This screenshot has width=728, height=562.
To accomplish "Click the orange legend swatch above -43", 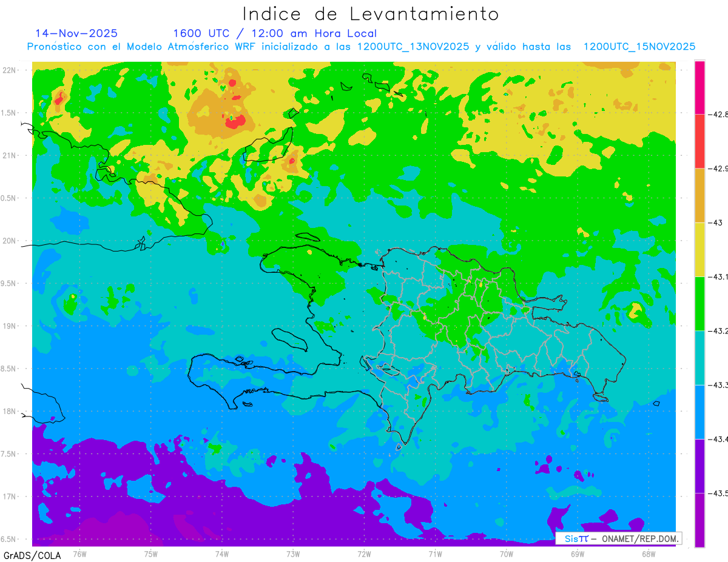I will pos(699,195).
